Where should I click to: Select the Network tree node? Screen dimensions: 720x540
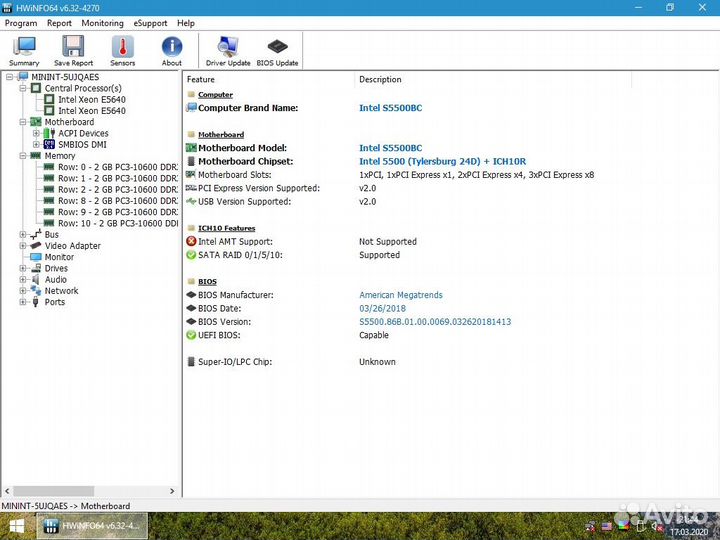61,291
